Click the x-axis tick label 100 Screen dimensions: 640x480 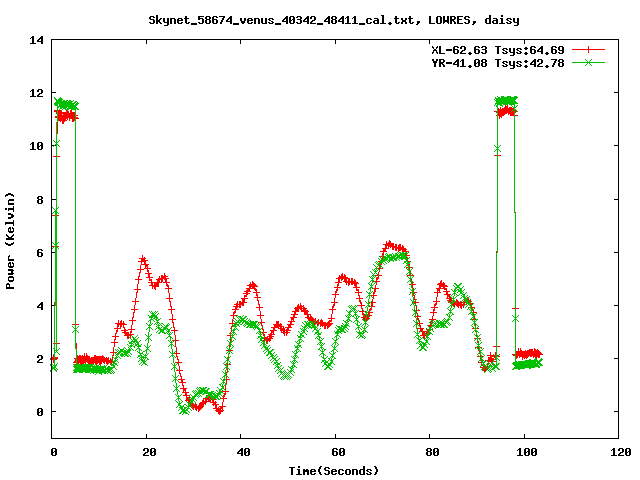pyautogui.click(x=527, y=452)
